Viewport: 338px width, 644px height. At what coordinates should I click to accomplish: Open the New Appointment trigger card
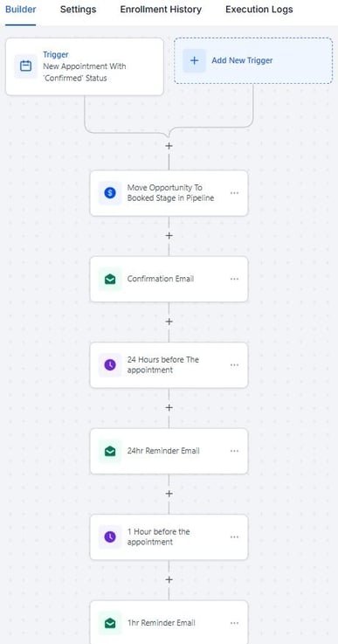point(85,66)
